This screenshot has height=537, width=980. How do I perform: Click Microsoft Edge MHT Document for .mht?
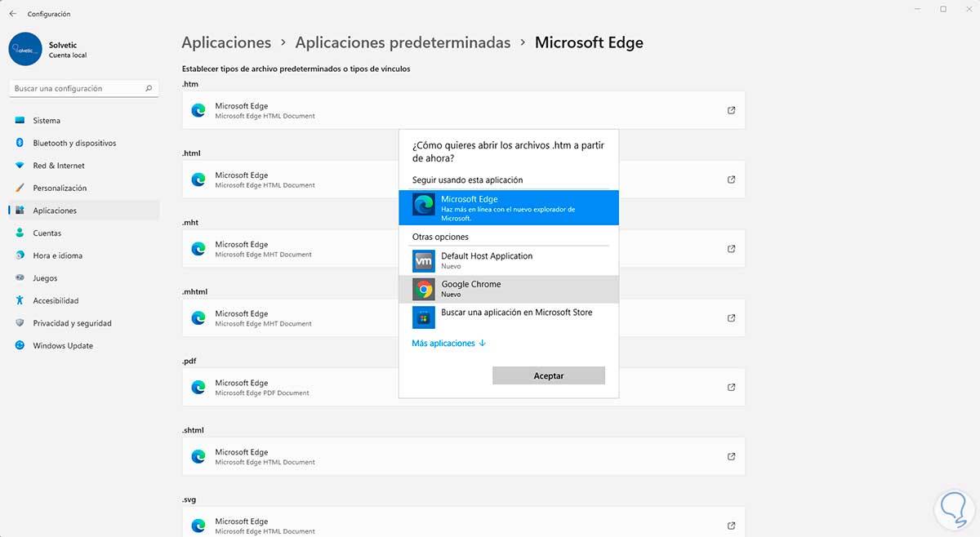463,249
